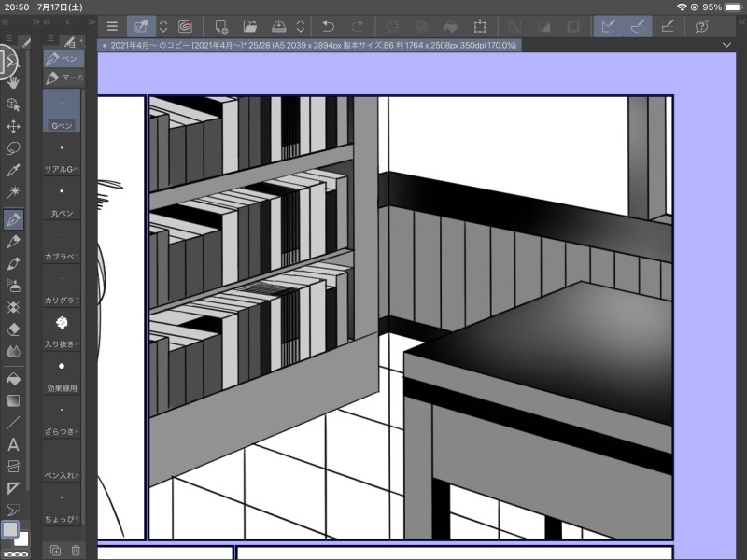Choose the リアルGペン sub tool
Viewport: 747px width, 560px height.
[62, 155]
